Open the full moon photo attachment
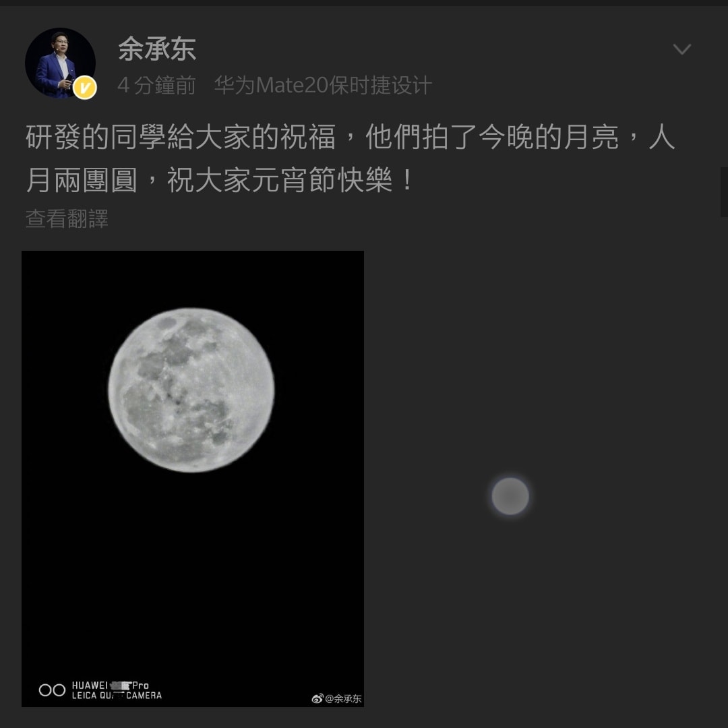This screenshot has width=728, height=728. click(x=193, y=479)
